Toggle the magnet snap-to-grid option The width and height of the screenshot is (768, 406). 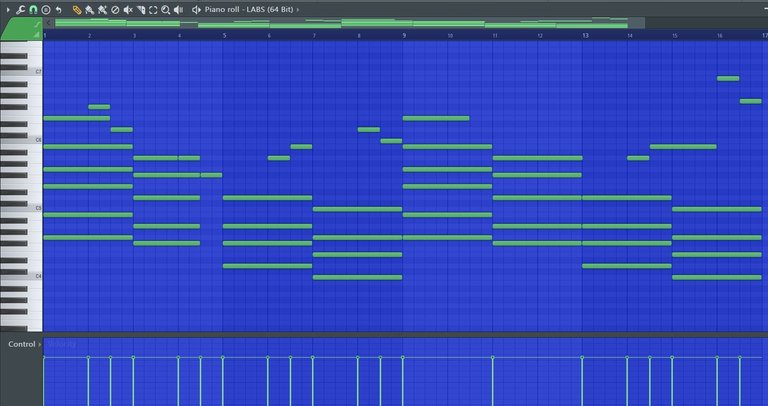33,10
